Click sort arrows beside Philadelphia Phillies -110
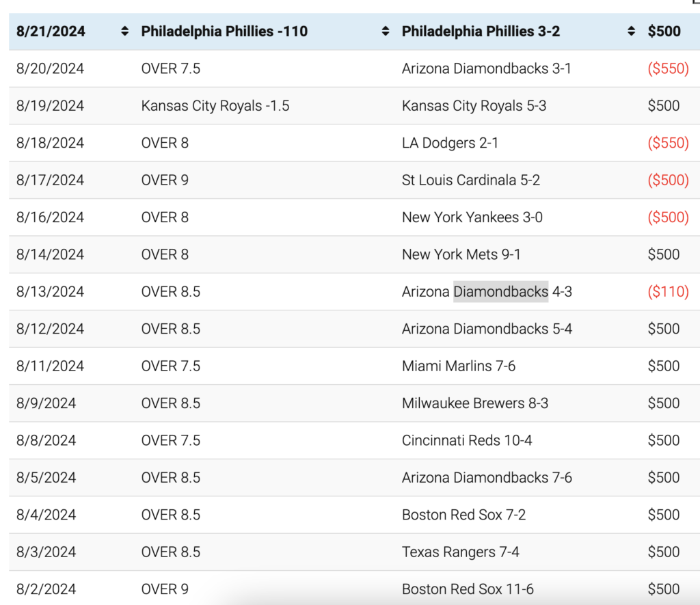 [386, 31]
